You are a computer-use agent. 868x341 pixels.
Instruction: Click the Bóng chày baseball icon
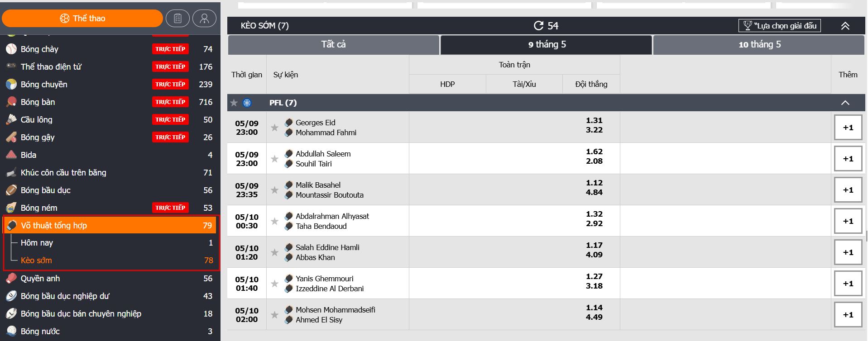(11, 49)
